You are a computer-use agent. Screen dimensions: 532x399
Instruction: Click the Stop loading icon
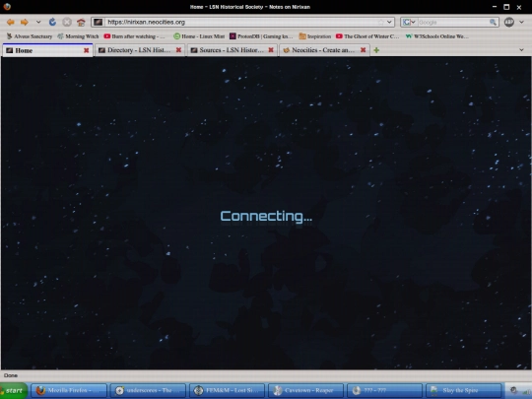67,22
